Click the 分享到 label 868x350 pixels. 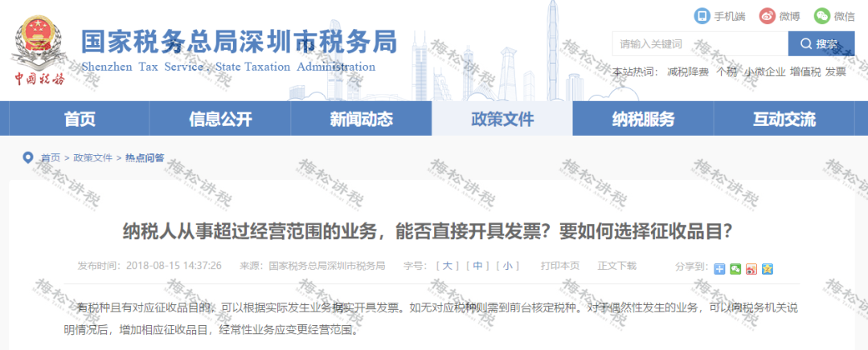(692, 266)
